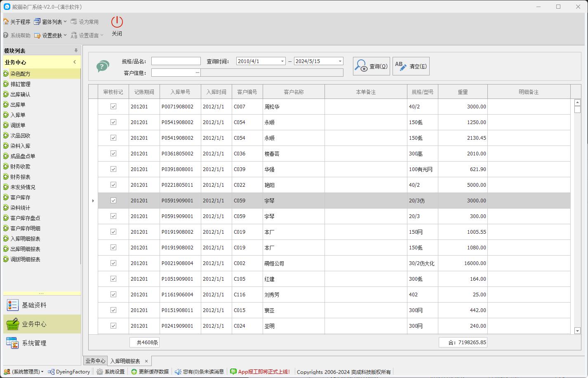
Task: Select 入库明细报表 in module list
Action: coord(25,239)
